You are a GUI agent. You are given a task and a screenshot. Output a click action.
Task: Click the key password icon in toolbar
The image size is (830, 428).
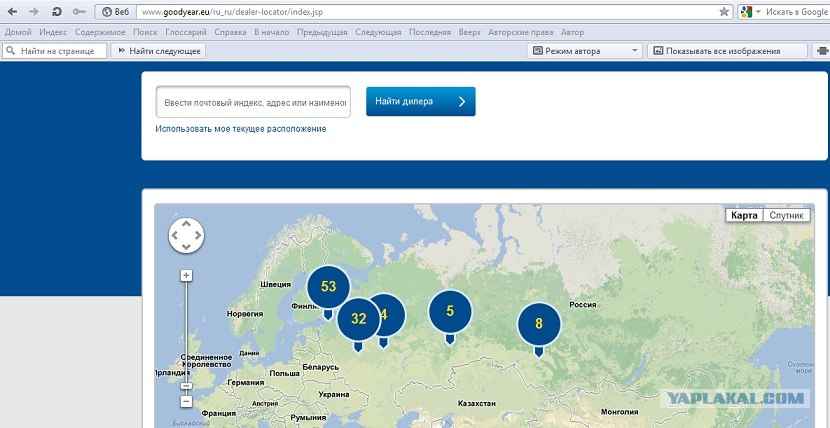[x=79, y=12]
